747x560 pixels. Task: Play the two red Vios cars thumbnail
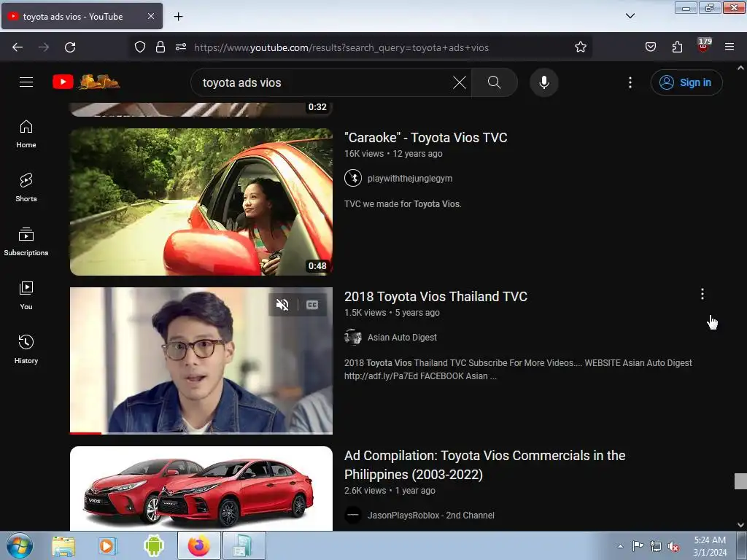pyautogui.click(x=201, y=489)
